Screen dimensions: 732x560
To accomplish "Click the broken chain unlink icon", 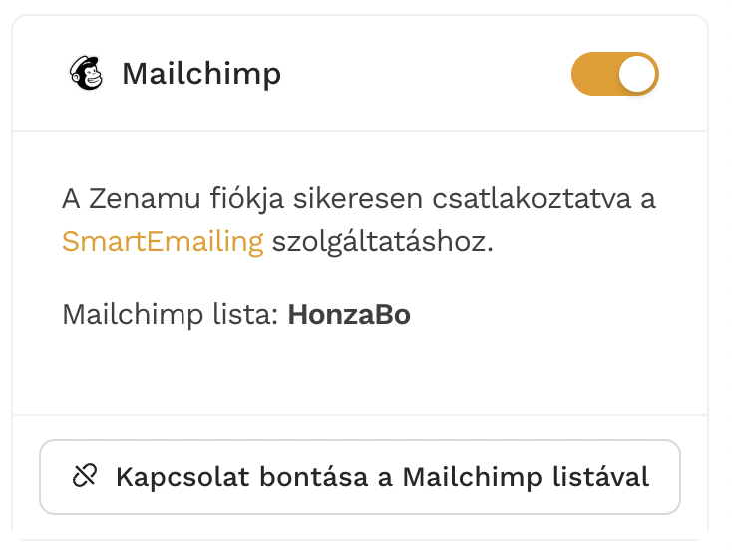I will coord(85,476).
